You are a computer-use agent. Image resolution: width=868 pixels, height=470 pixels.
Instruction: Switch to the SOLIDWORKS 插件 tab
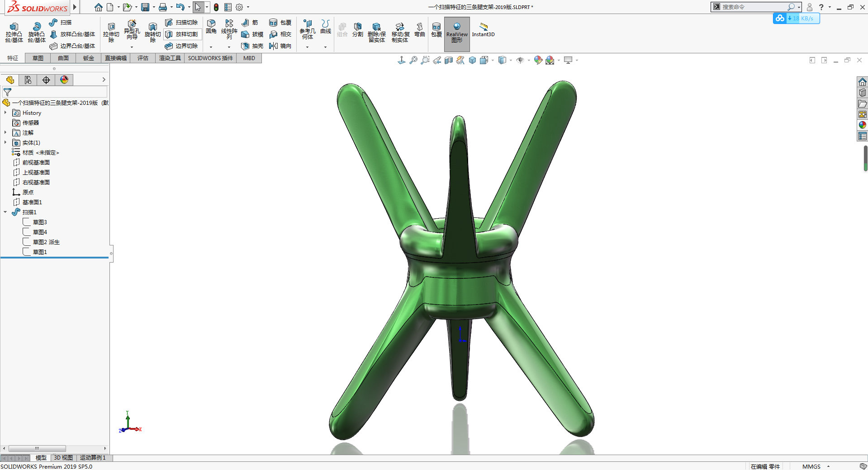(210, 58)
